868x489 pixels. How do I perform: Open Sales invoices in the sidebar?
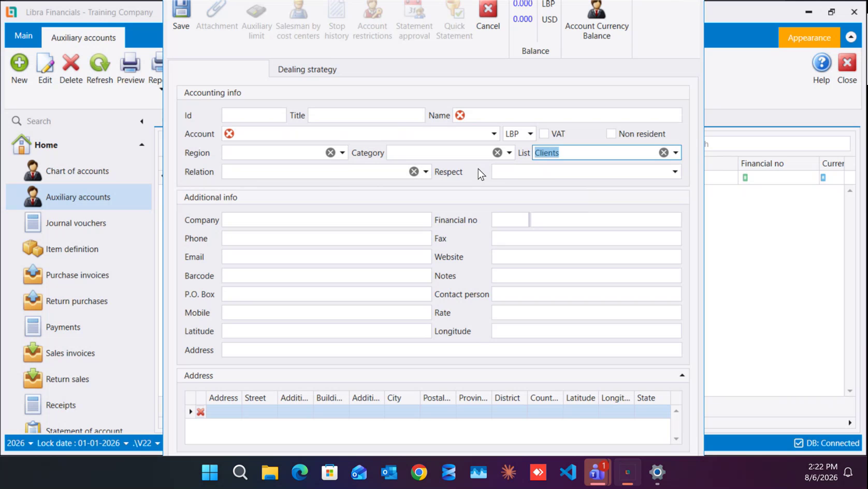pos(79,353)
